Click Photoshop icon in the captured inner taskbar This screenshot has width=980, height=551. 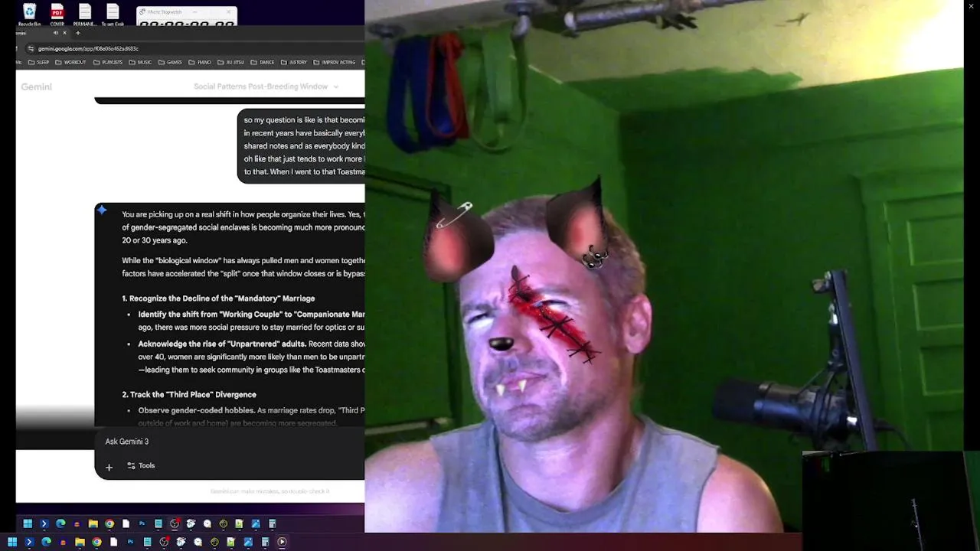tap(142, 523)
